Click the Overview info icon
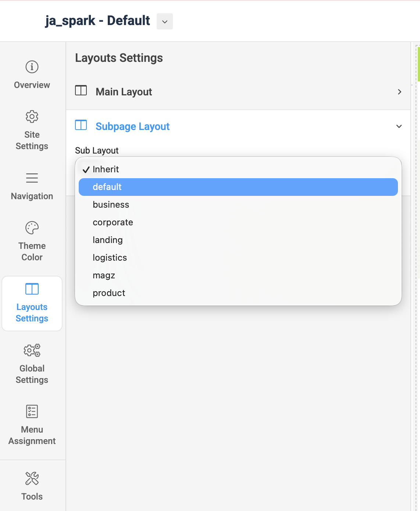 pos(32,67)
